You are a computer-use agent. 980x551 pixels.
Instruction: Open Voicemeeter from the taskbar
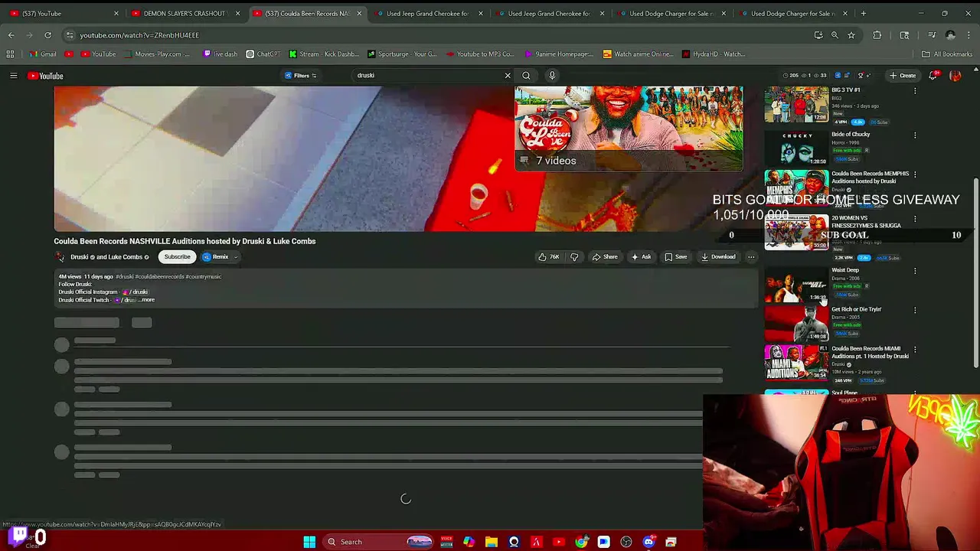click(446, 542)
